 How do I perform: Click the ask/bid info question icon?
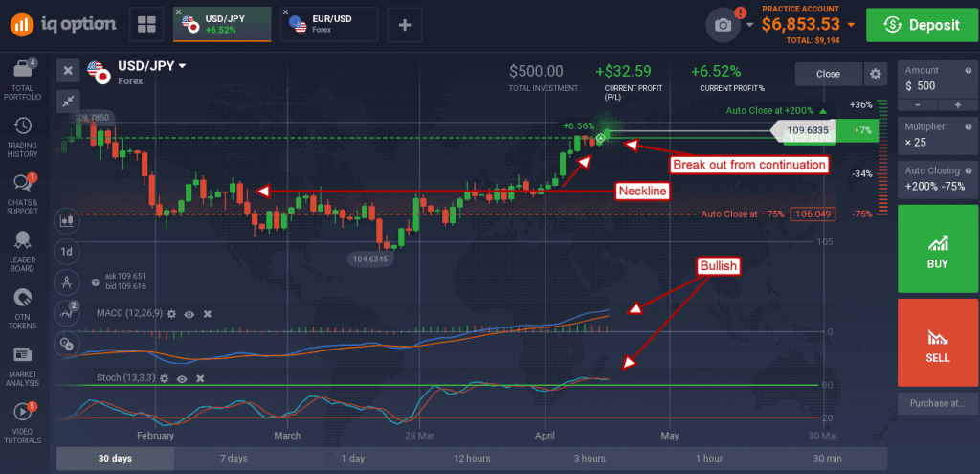tap(95, 282)
